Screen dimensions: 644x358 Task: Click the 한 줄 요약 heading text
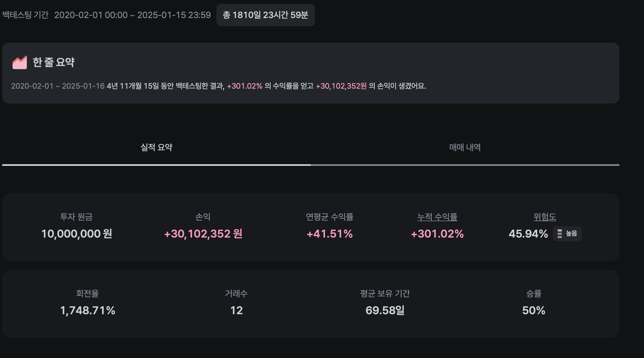[x=54, y=62]
